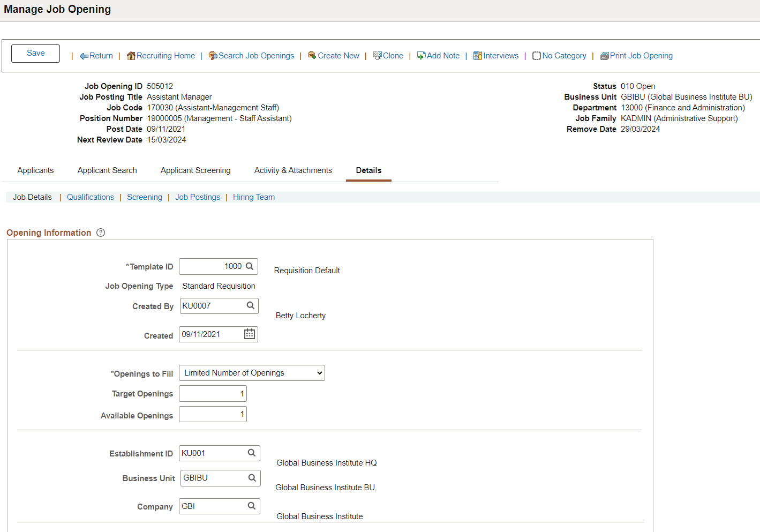Image resolution: width=760 pixels, height=532 pixels.
Task: Look up Establishment ID value
Action: tap(251, 453)
